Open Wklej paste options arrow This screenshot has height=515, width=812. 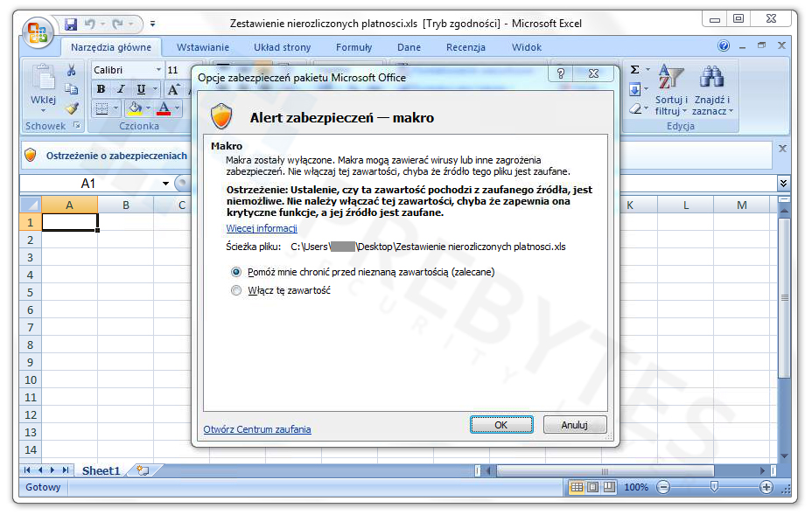pos(44,110)
